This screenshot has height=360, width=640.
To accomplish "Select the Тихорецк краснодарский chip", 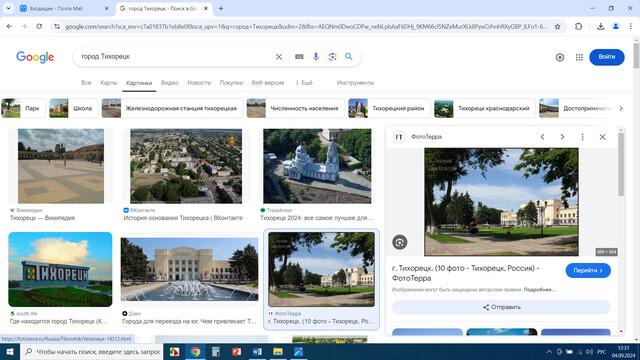I will (484, 108).
